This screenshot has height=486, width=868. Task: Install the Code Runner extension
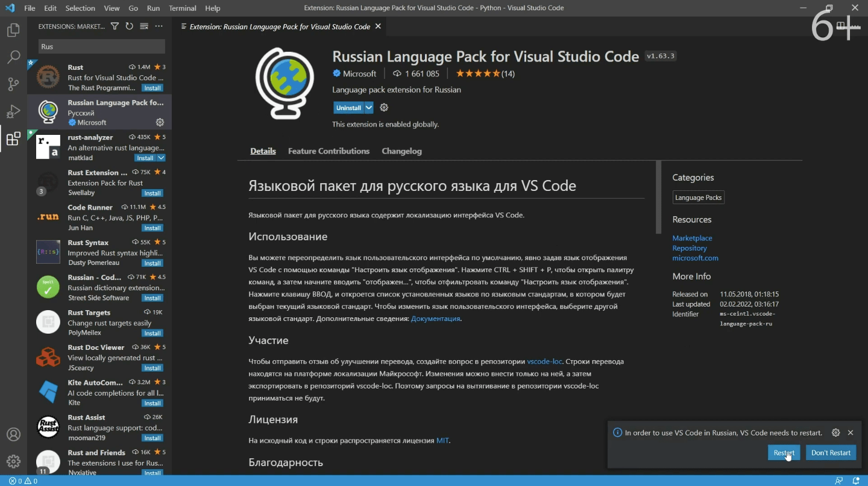click(153, 228)
